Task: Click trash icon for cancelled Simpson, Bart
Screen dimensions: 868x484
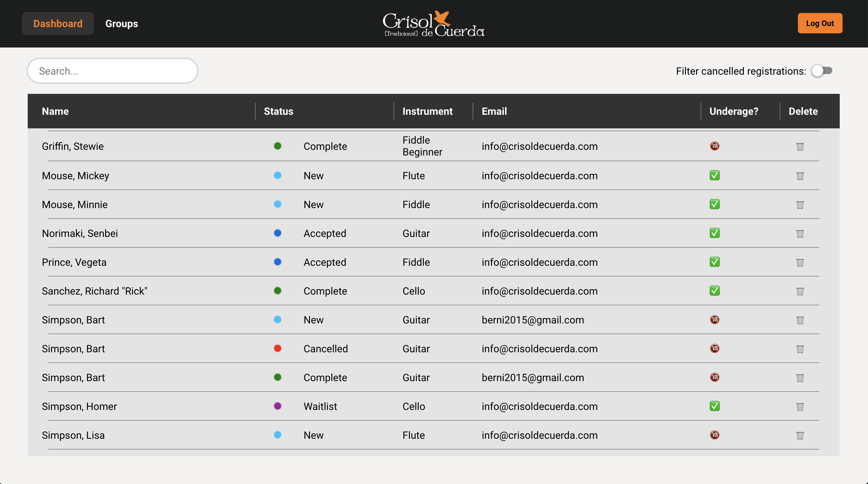Action: [800, 349]
